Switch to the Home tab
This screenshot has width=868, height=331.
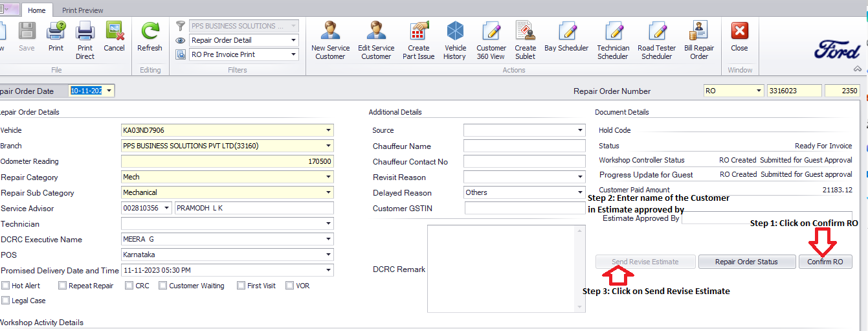click(37, 10)
